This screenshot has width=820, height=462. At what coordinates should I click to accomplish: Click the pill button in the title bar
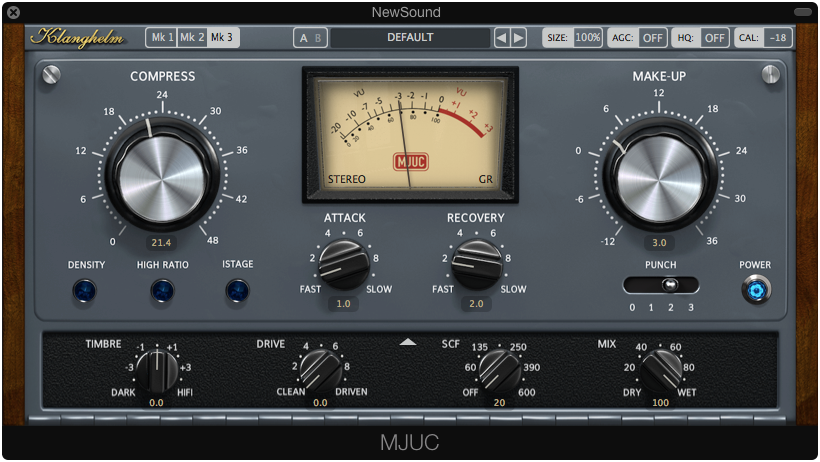(x=803, y=12)
